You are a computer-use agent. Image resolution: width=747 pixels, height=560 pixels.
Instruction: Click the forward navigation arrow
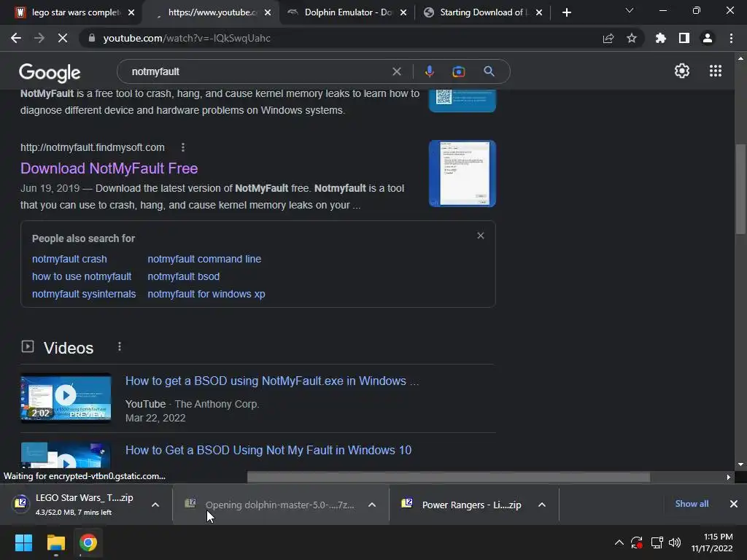39,38
